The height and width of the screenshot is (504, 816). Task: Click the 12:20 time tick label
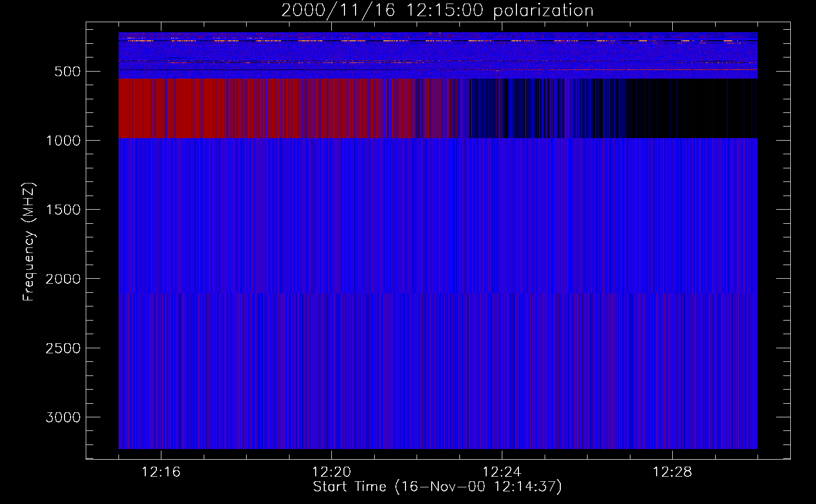coord(331,472)
